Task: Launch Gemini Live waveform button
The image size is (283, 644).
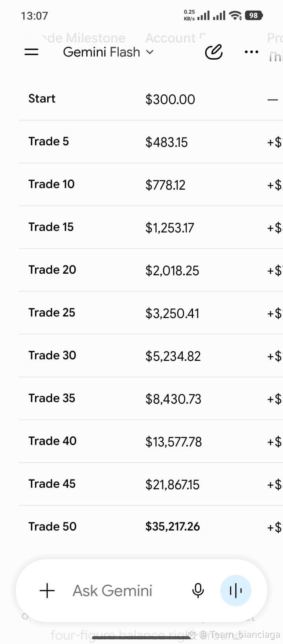Action: click(236, 590)
